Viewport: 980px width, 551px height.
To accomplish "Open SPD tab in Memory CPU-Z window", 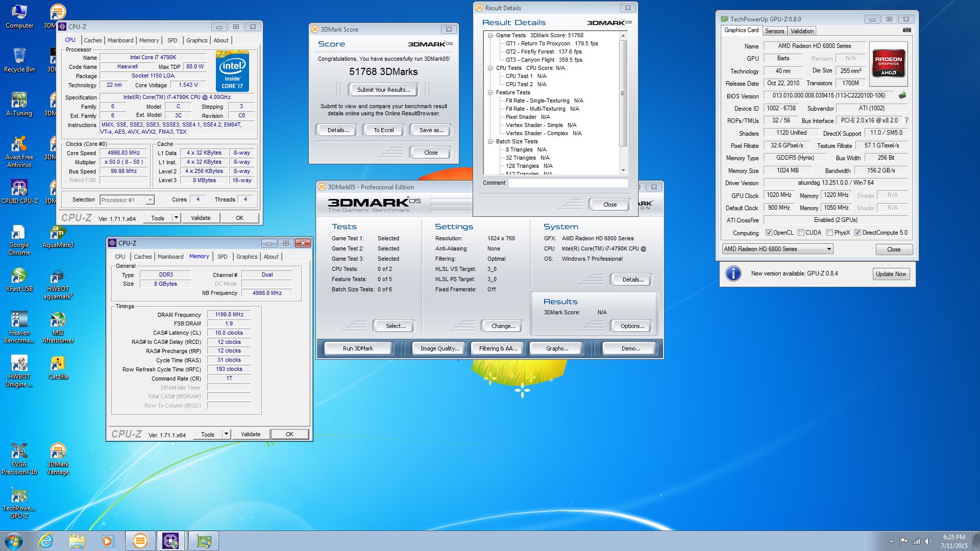I will coord(222,257).
